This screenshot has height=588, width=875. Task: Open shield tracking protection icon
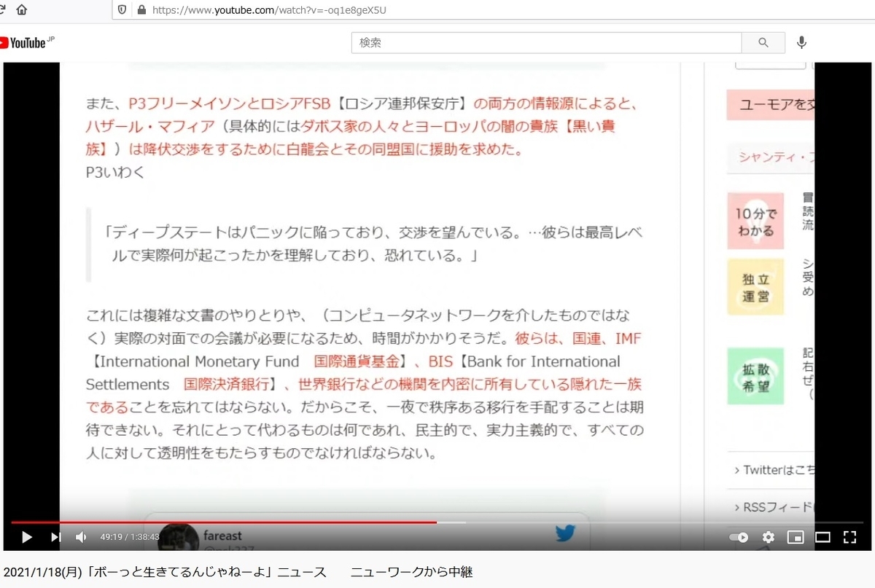pos(122,10)
